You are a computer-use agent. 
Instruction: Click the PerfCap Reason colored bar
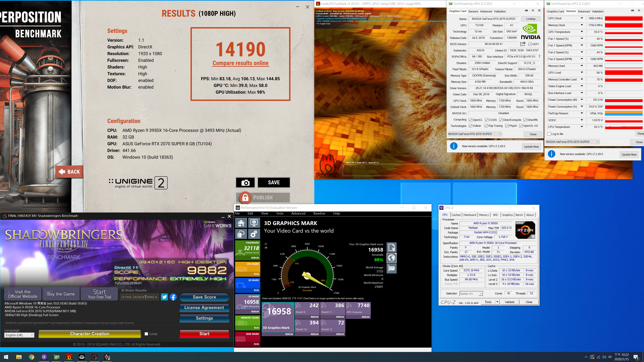click(x=624, y=113)
